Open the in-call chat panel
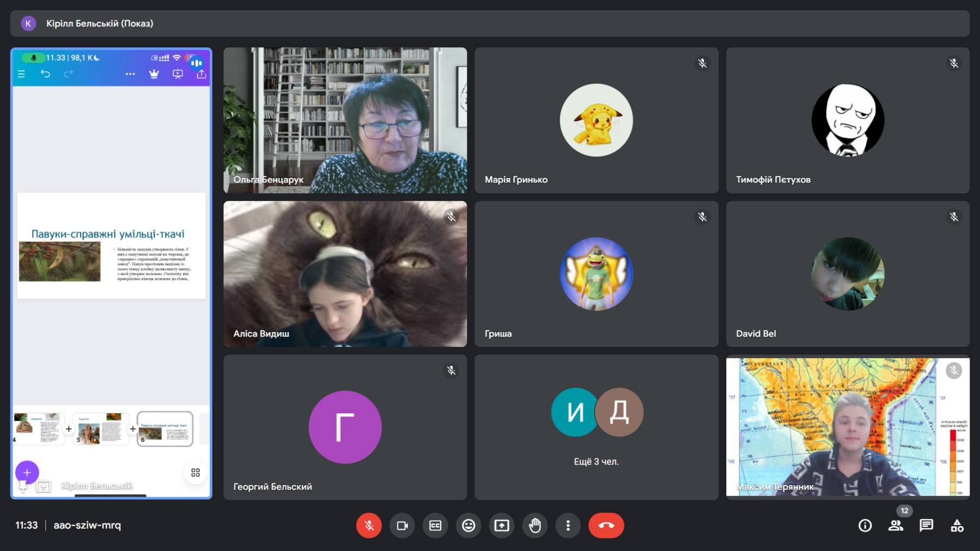 click(x=926, y=525)
